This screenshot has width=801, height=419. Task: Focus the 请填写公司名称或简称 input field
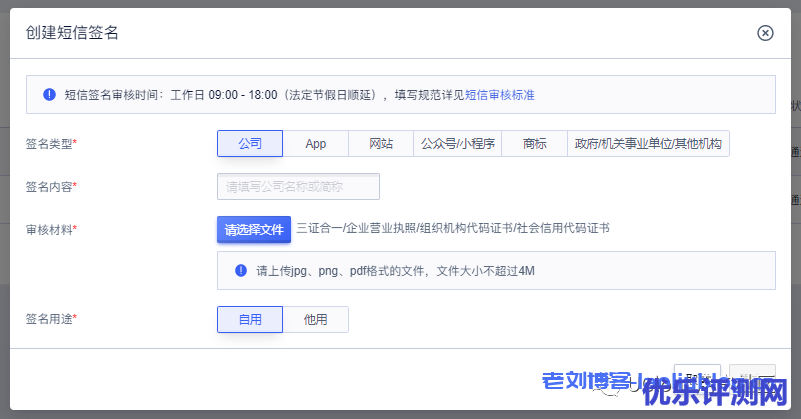(298, 186)
